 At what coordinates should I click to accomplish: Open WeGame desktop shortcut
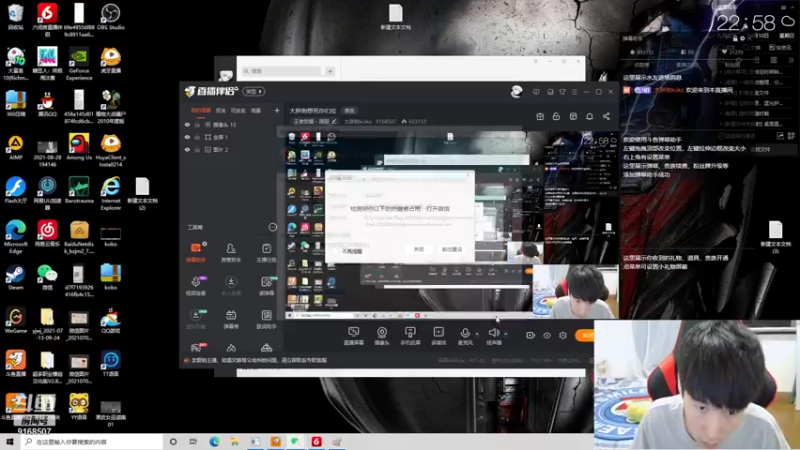tap(15, 320)
